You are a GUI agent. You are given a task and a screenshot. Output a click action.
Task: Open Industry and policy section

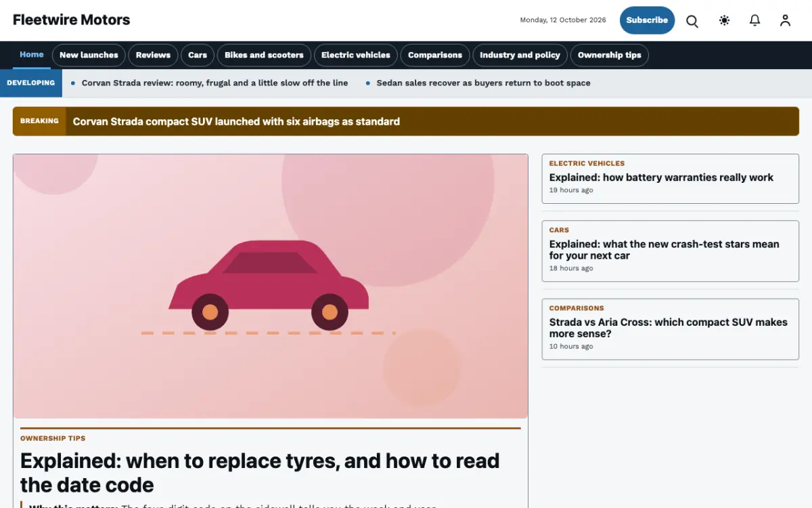click(x=520, y=56)
